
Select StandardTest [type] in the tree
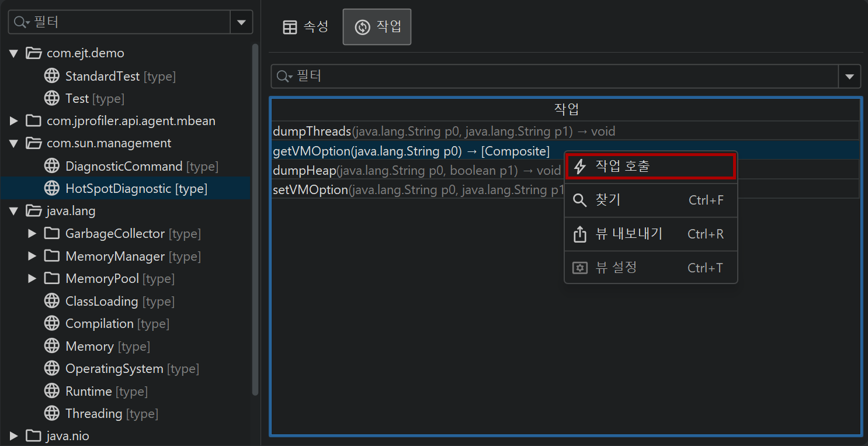point(120,76)
